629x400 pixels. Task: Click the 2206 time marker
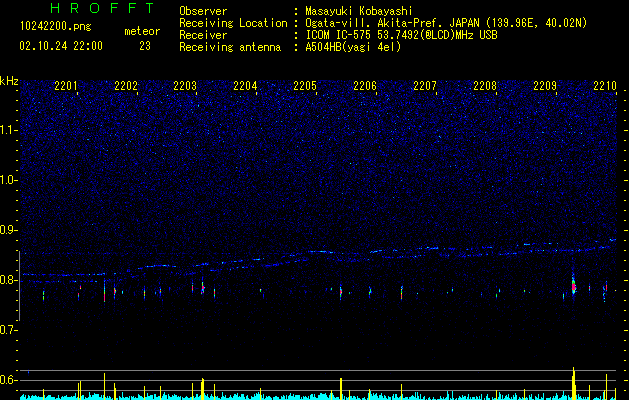click(x=365, y=86)
